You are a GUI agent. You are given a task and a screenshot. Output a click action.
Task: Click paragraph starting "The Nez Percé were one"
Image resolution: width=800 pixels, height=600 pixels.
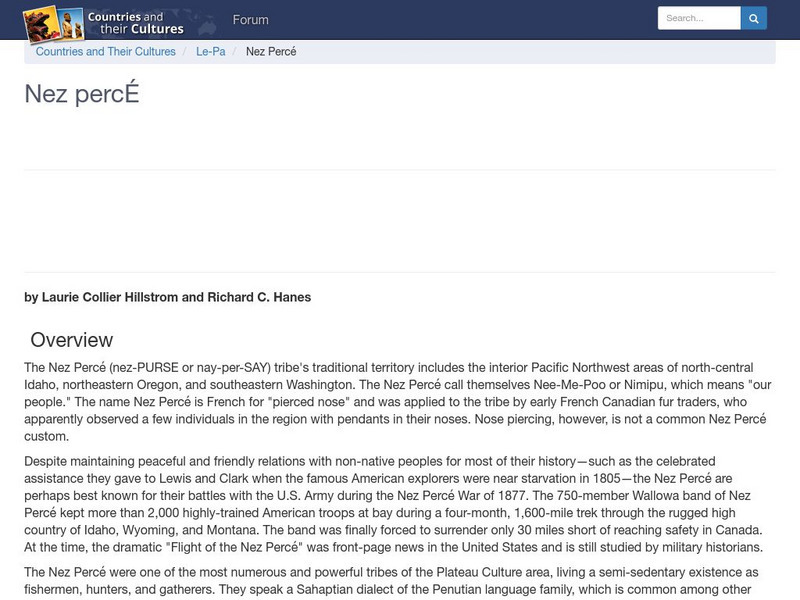[391, 581]
